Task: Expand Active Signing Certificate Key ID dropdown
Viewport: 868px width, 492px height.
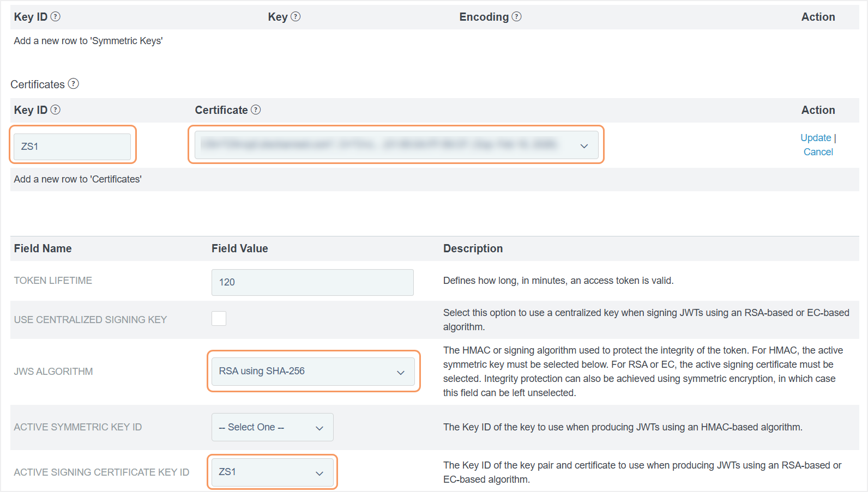Action: pyautogui.click(x=272, y=472)
